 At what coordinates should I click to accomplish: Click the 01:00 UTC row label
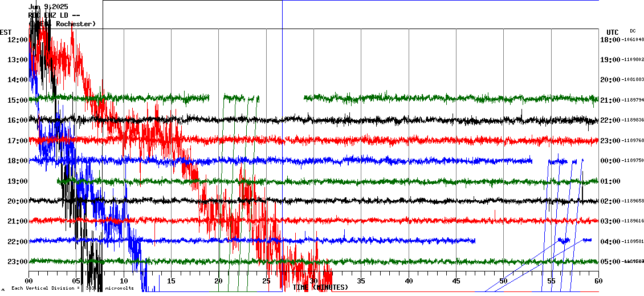(609, 181)
